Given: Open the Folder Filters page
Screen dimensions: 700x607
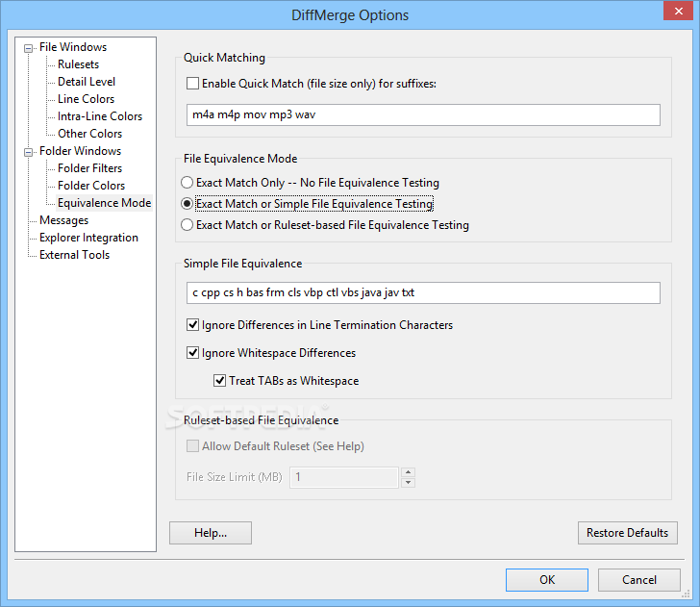Looking at the screenshot, I should (x=89, y=168).
